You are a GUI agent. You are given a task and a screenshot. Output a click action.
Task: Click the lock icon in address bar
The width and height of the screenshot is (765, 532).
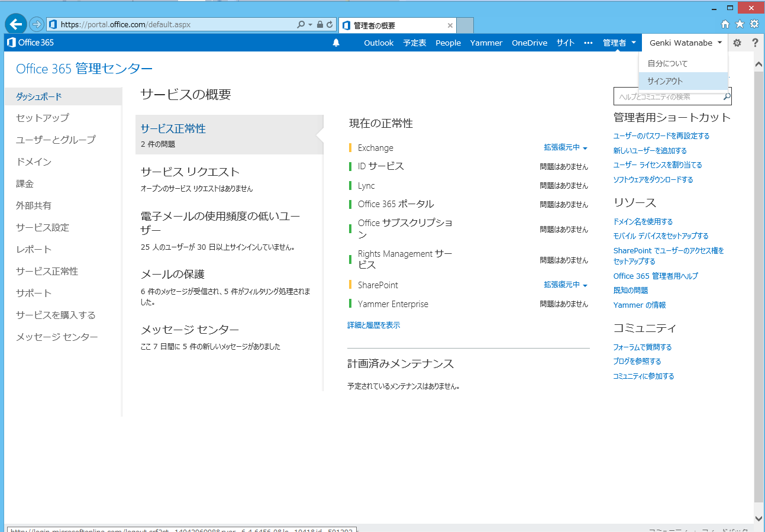click(320, 25)
